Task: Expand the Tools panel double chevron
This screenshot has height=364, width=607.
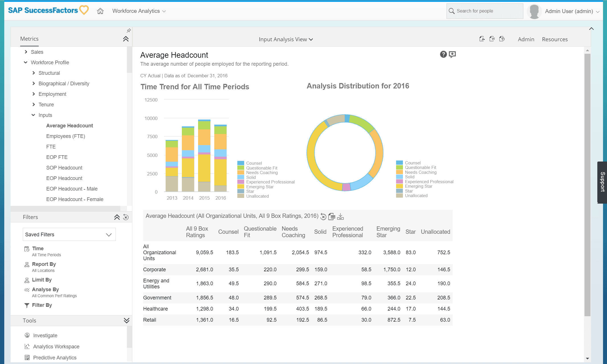Action: point(127,320)
